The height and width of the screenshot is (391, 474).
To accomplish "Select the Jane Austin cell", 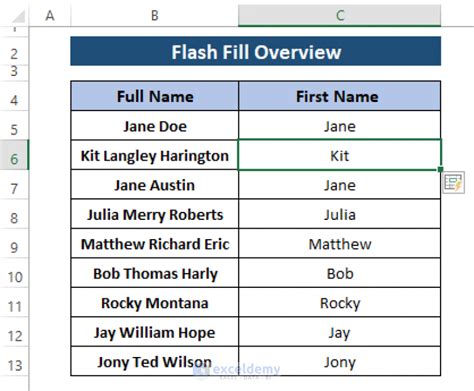I will click(x=155, y=185).
